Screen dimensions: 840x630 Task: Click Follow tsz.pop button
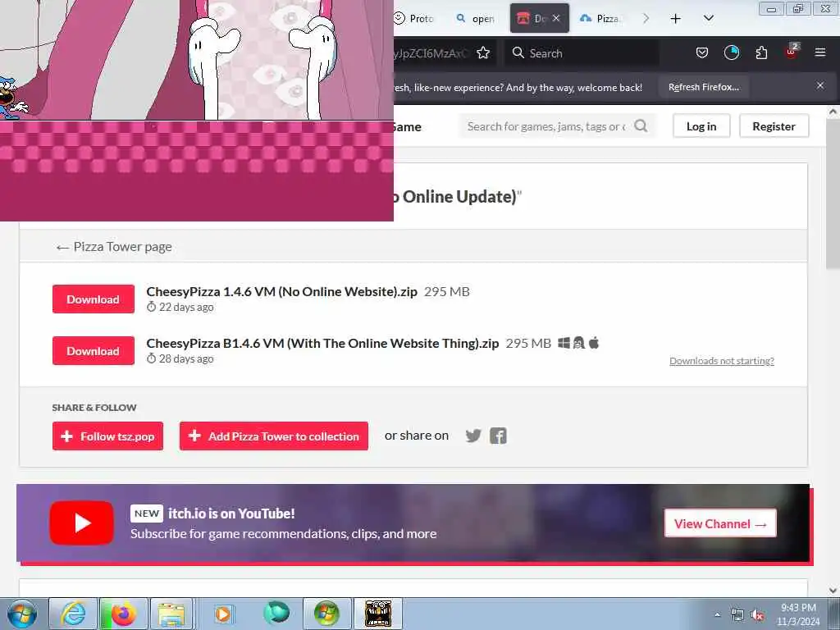click(x=107, y=436)
